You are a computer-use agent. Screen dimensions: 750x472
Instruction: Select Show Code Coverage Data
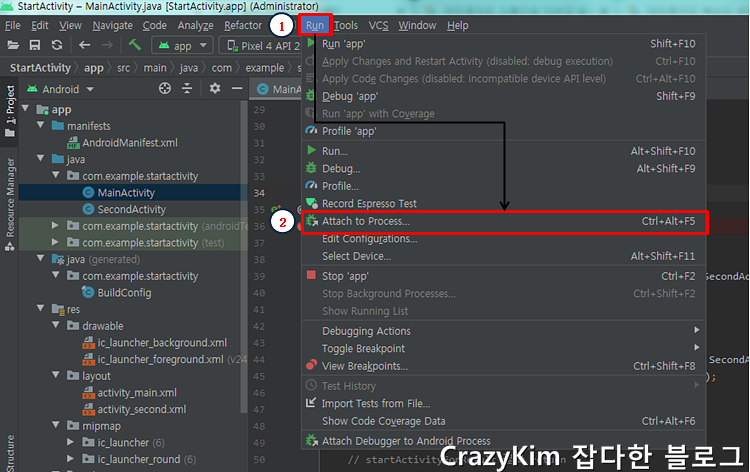coord(504,421)
